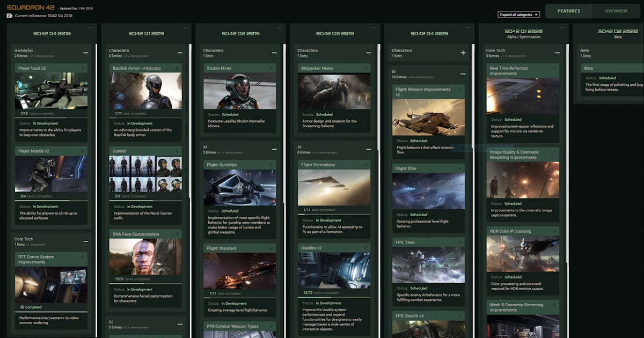Image resolution: width=644 pixels, height=338 pixels.
Task: Click Player Vault v2 tasks progress bar
Action: [x=51, y=117]
